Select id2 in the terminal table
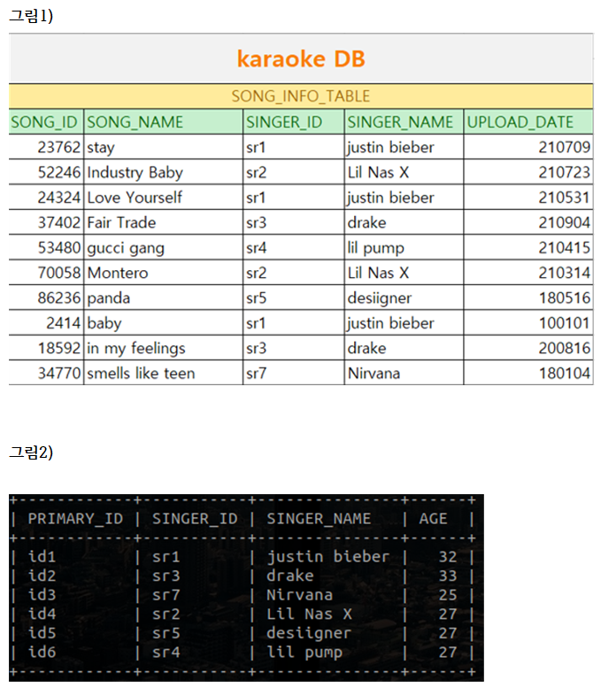The height and width of the screenshot is (696, 616). click(42, 576)
